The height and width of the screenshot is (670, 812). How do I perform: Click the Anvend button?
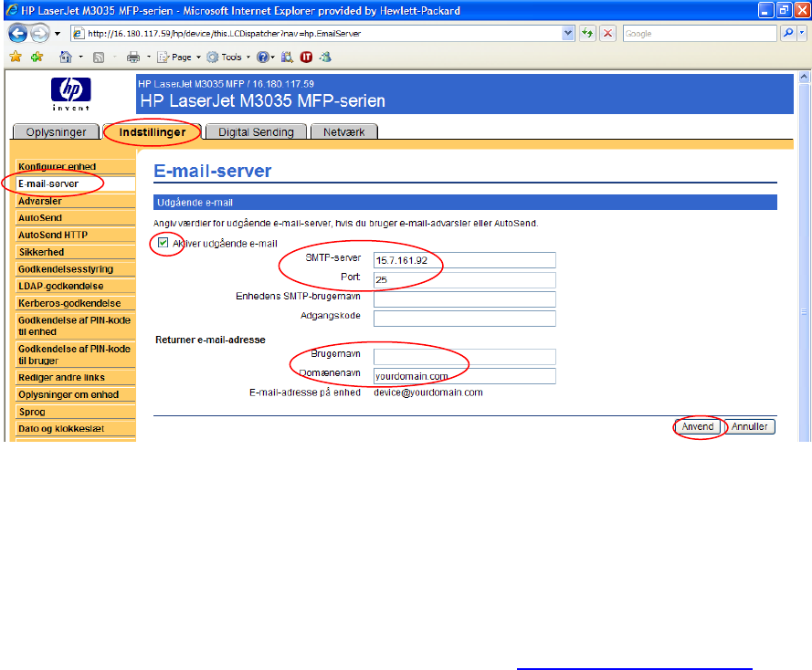tap(699, 426)
